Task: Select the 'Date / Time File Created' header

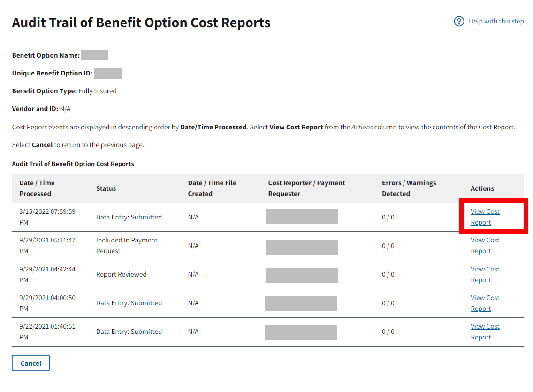Action: (212, 188)
